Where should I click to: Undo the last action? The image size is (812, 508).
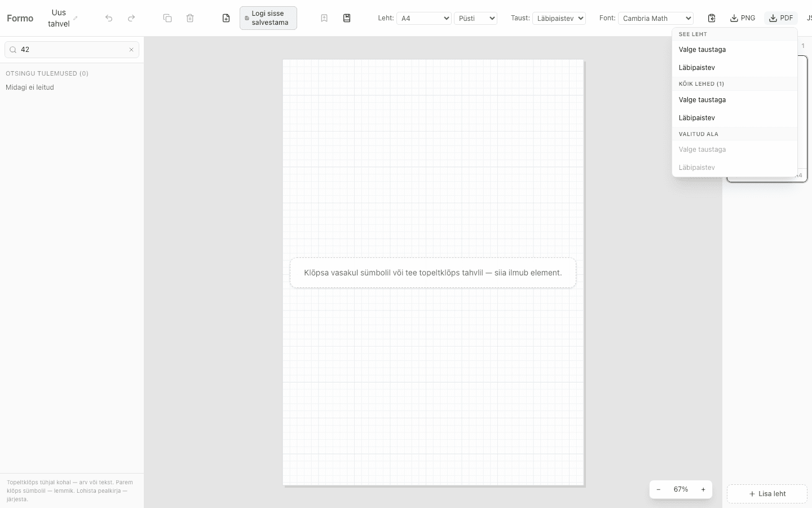[x=109, y=18]
